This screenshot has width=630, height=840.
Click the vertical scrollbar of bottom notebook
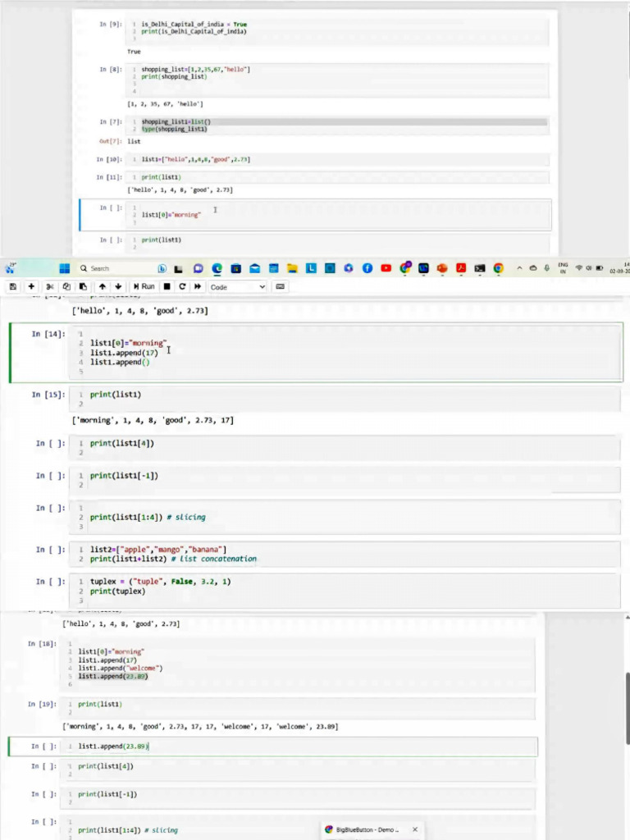pyautogui.click(x=627, y=709)
